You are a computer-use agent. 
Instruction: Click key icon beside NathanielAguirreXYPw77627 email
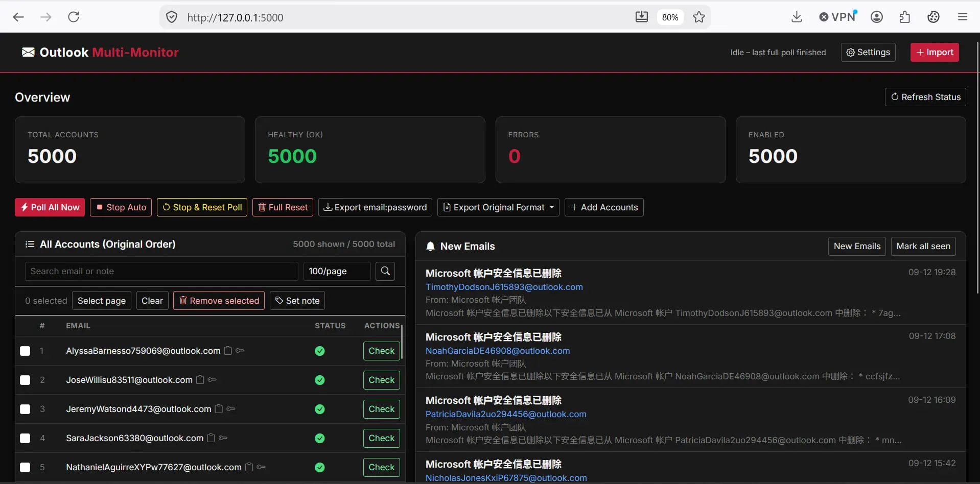pyautogui.click(x=261, y=467)
